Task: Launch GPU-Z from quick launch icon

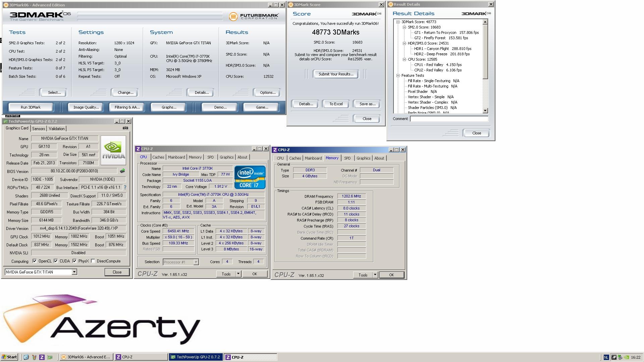Action: tap(50, 357)
